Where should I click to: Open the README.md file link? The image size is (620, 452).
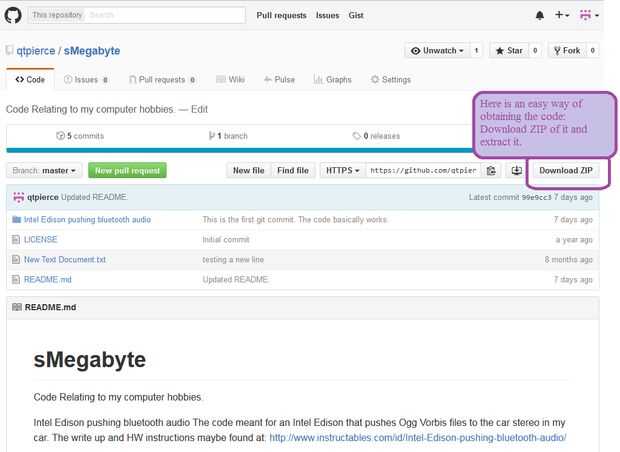tap(48, 280)
